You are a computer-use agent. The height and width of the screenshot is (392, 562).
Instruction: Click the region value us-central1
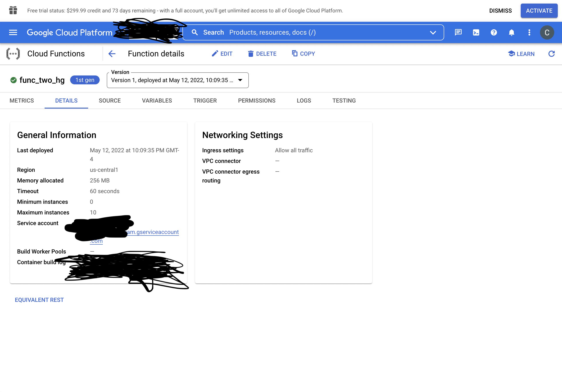click(104, 170)
